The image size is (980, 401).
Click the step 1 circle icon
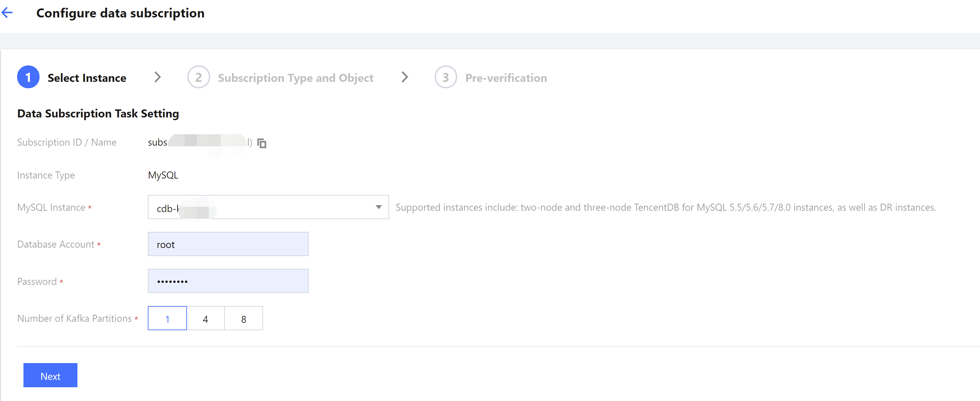click(28, 77)
